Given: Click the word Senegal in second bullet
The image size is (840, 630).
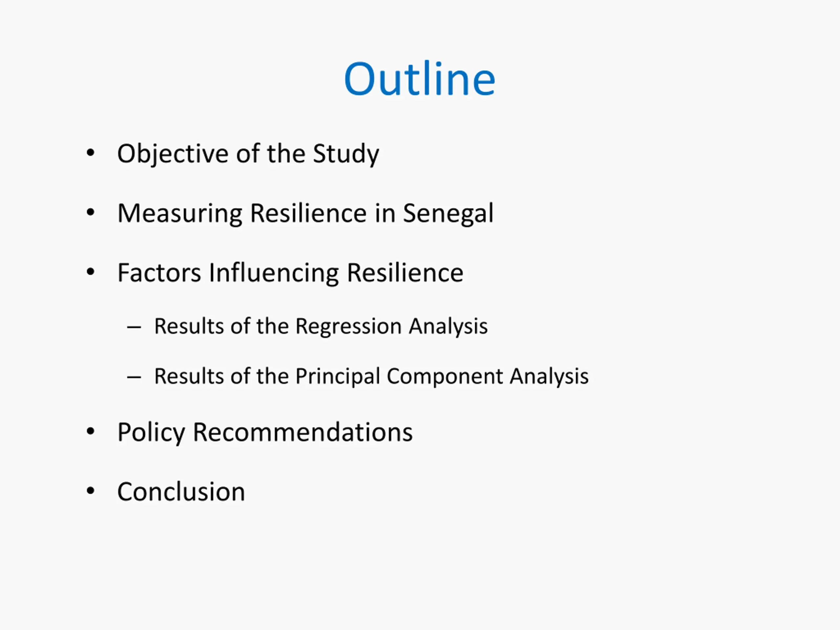Looking at the screenshot, I should [448, 214].
